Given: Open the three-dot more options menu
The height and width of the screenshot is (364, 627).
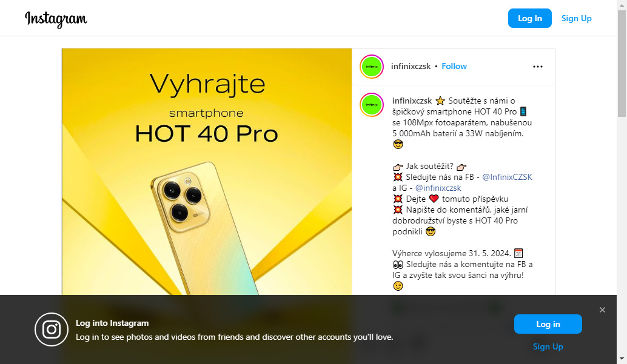Looking at the screenshot, I should [x=538, y=67].
